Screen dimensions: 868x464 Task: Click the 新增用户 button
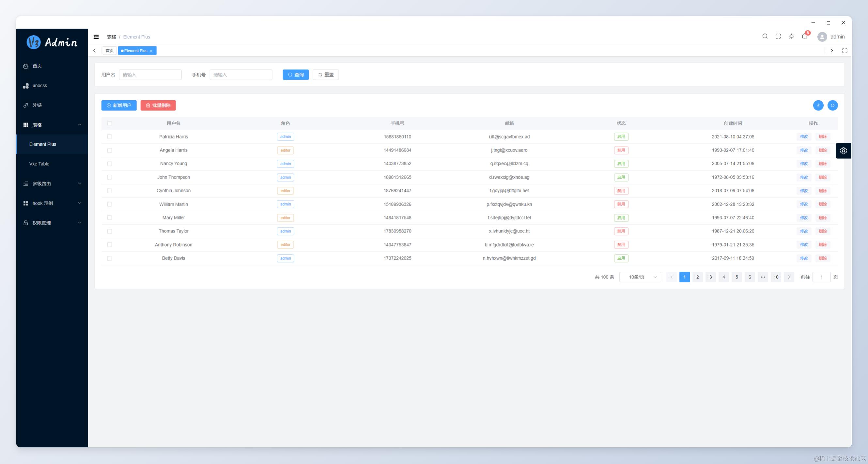(119, 105)
